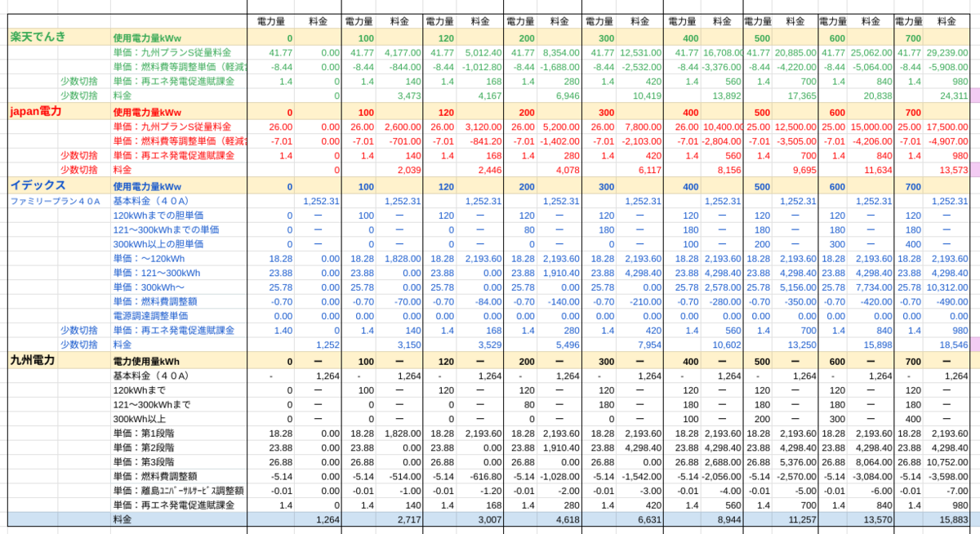Select the 九州電力 fuel adjustment -616.80
980x534 pixels.
pyautogui.click(x=484, y=476)
